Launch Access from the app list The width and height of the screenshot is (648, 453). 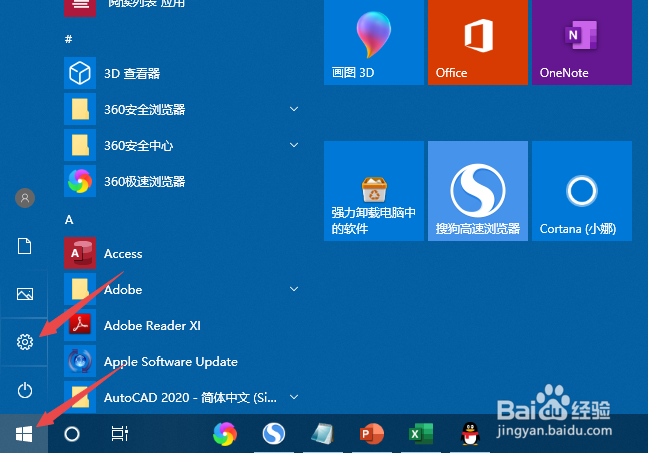[x=184, y=253]
